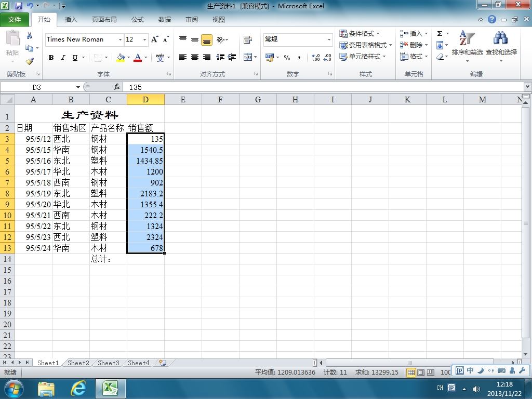The height and width of the screenshot is (399, 532).
Task: Open Format as Table (套用表格格式) menu
Action: [x=366, y=45]
